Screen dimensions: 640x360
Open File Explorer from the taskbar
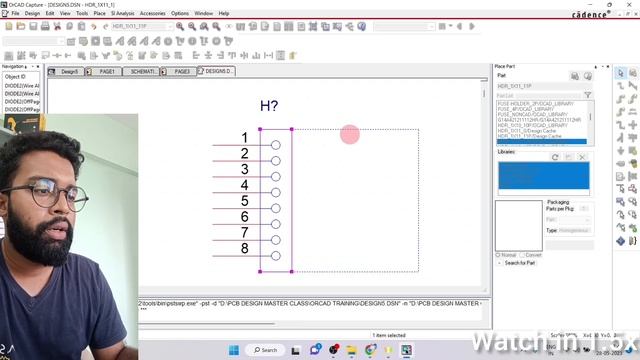coord(351,350)
